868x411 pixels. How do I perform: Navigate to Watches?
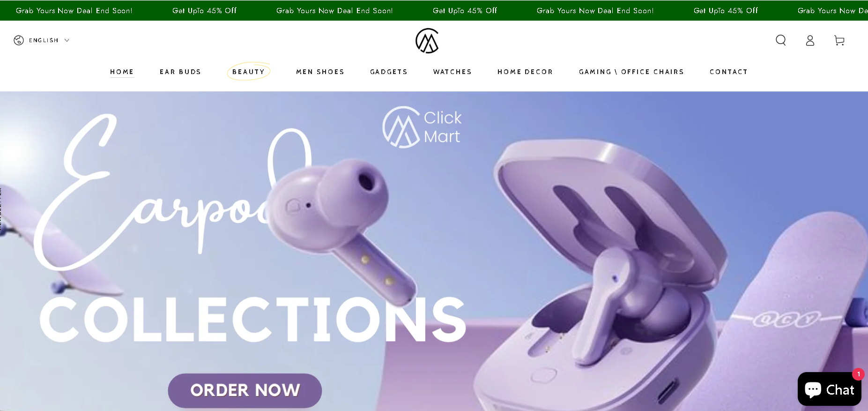click(453, 72)
